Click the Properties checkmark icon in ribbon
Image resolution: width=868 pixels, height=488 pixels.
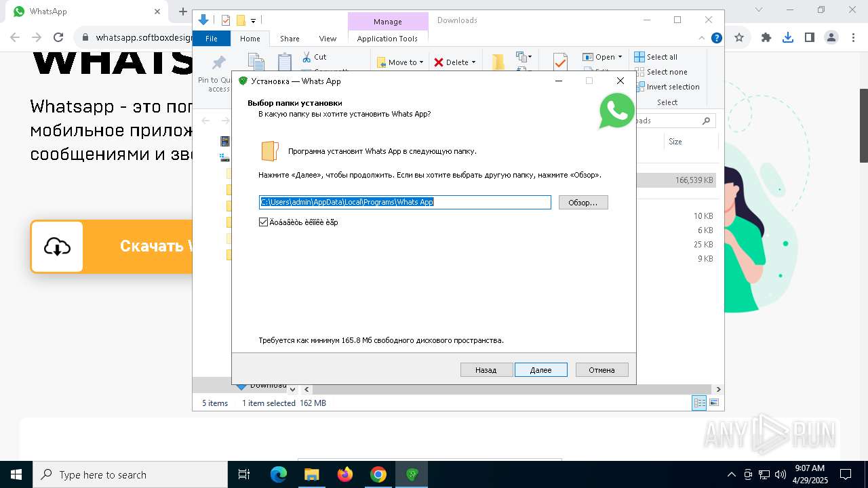click(x=560, y=62)
